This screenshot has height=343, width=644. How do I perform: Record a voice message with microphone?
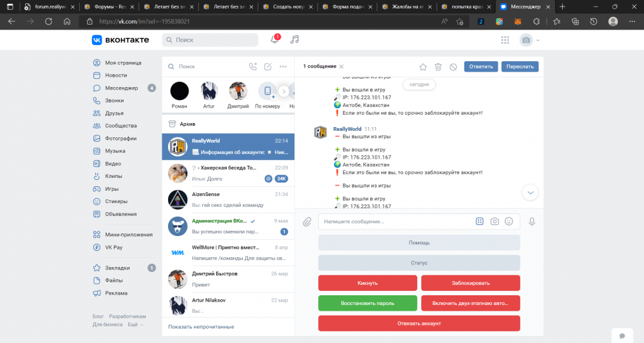pyautogui.click(x=532, y=222)
